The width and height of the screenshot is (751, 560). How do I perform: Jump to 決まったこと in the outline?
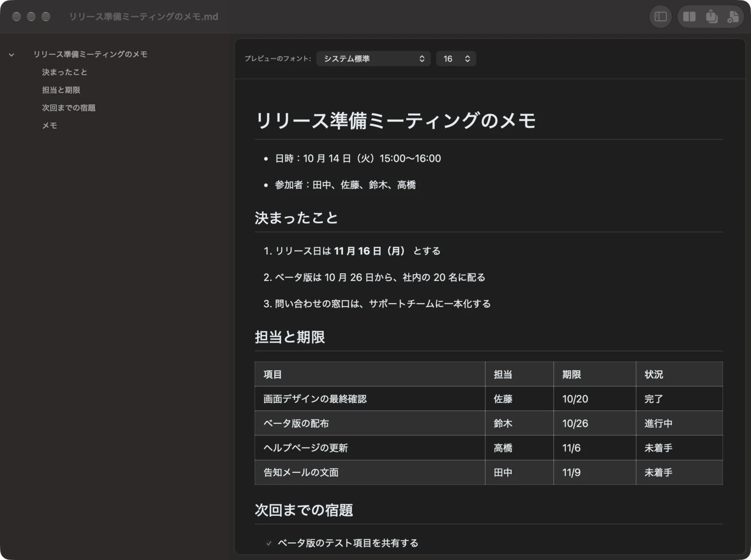pyautogui.click(x=65, y=72)
